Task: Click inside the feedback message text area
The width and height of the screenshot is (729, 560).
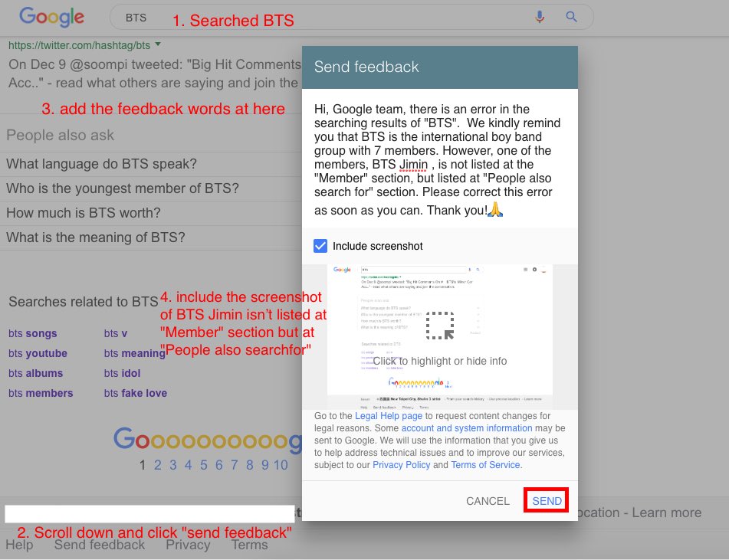Action: point(439,159)
